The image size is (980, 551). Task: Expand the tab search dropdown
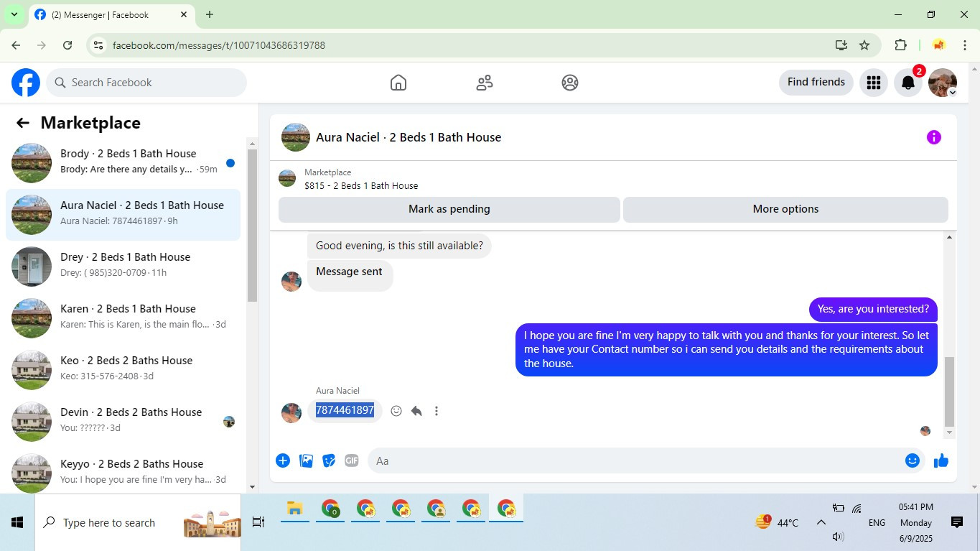pos(14,14)
